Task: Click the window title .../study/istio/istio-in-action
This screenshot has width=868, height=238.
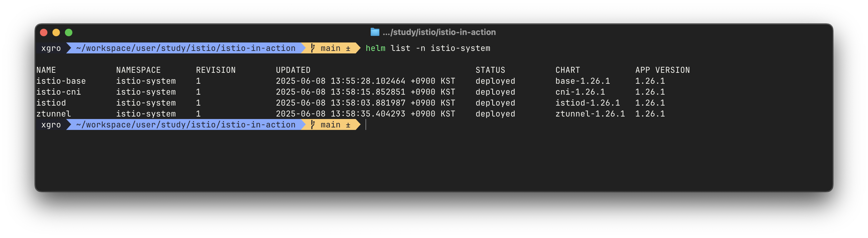Action: [x=439, y=32]
